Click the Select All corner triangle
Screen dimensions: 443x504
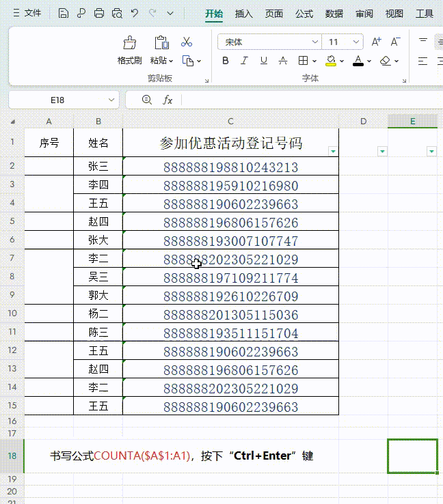point(13,122)
